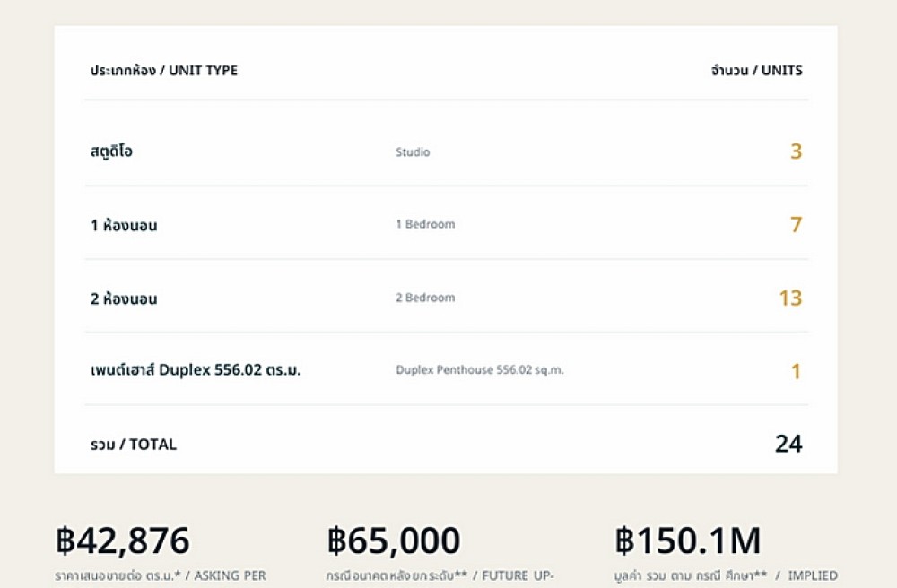Click the English Studio text

point(413,152)
